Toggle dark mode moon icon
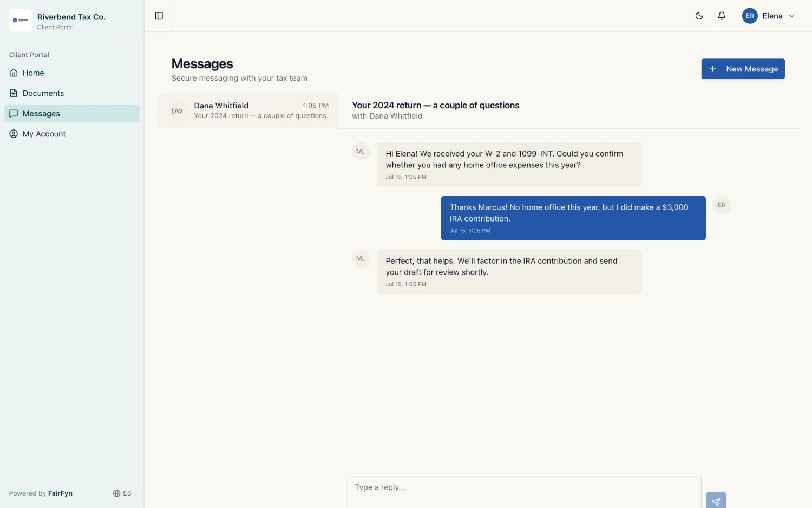The image size is (812, 508). coord(699,16)
